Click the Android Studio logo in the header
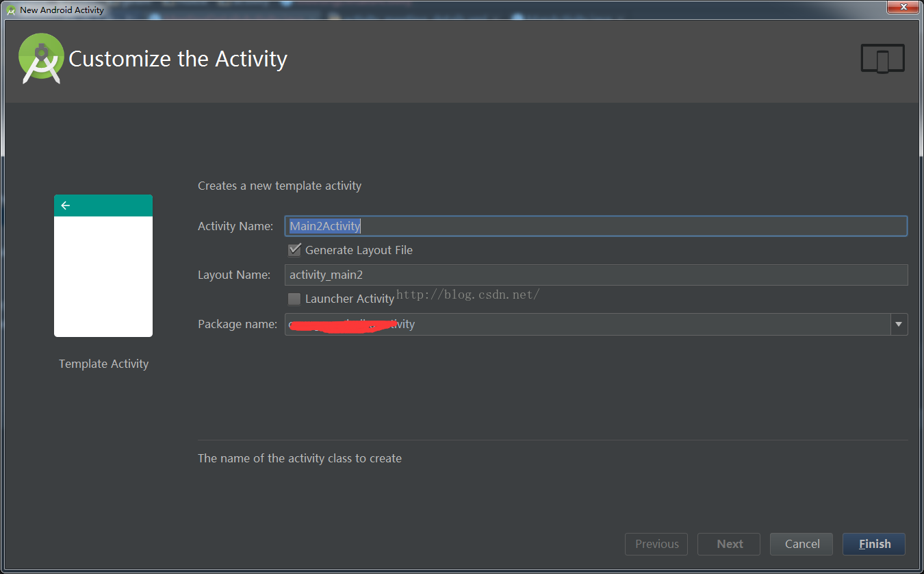The image size is (924, 574). click(x=41, y=59)
